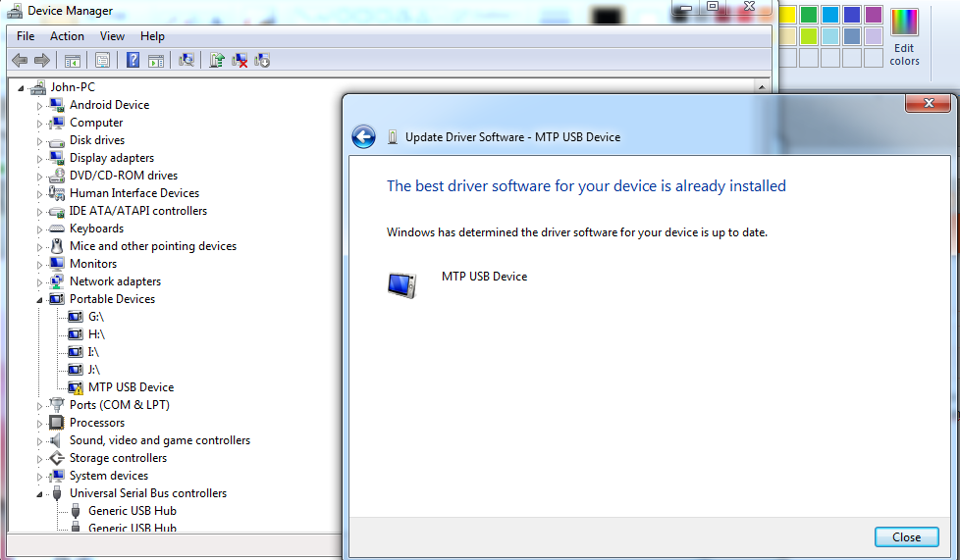Select the System devices label
Viewport: 960px width, 560px height.
(108, 476)
